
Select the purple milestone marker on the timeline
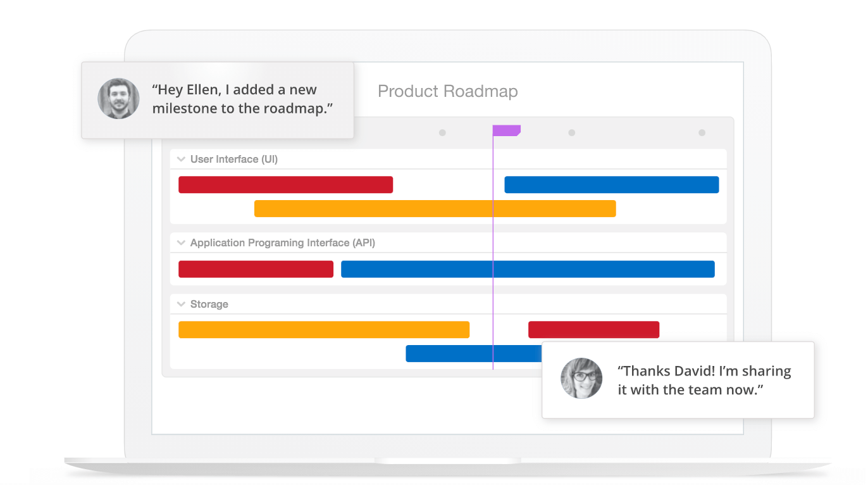(x=506, y=130)
